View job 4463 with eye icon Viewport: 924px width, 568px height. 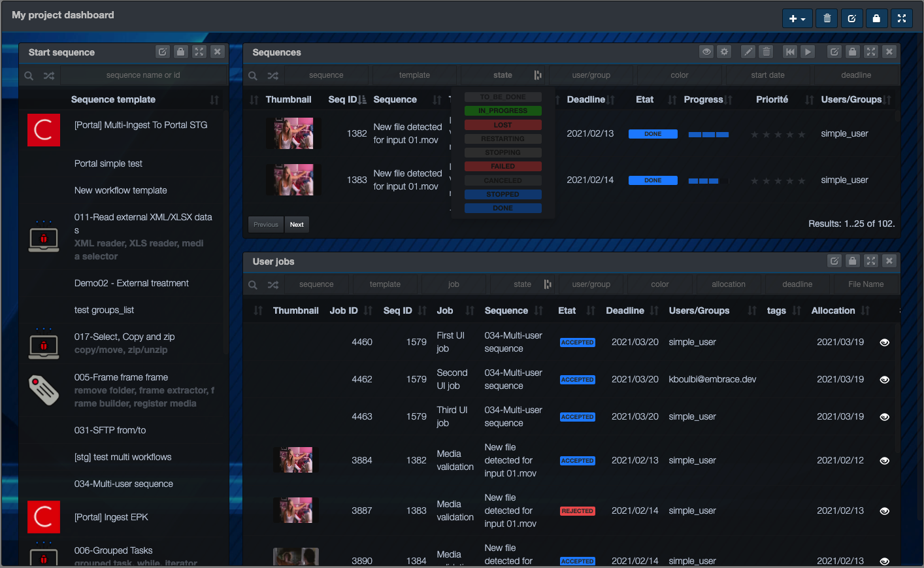tap(885, 417)
